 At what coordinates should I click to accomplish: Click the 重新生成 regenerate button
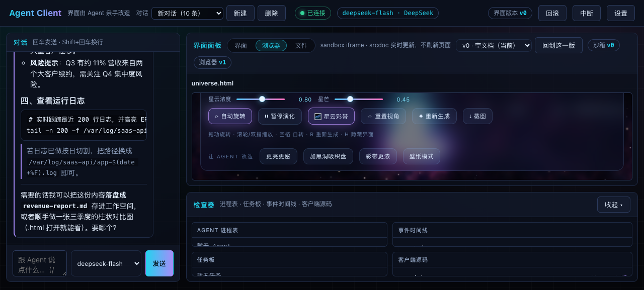[x=434, y=116]
